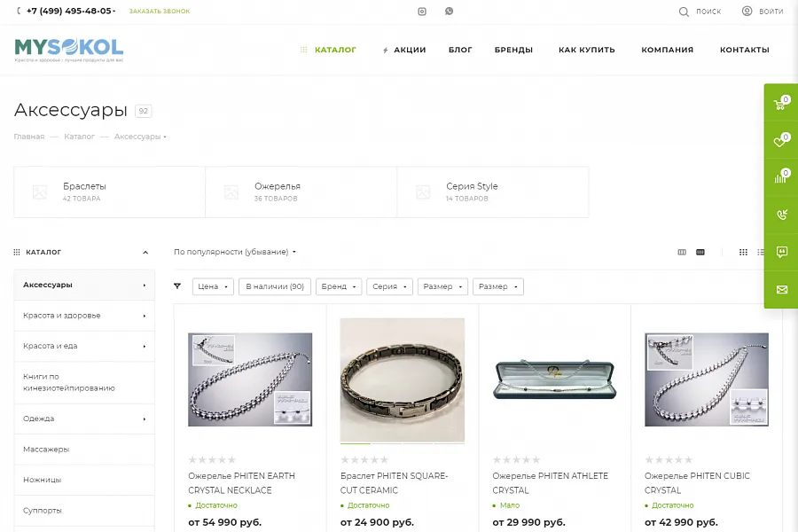
Task: Expand Красота и еда sidebar arrow
Action: [x=145, y=347]
